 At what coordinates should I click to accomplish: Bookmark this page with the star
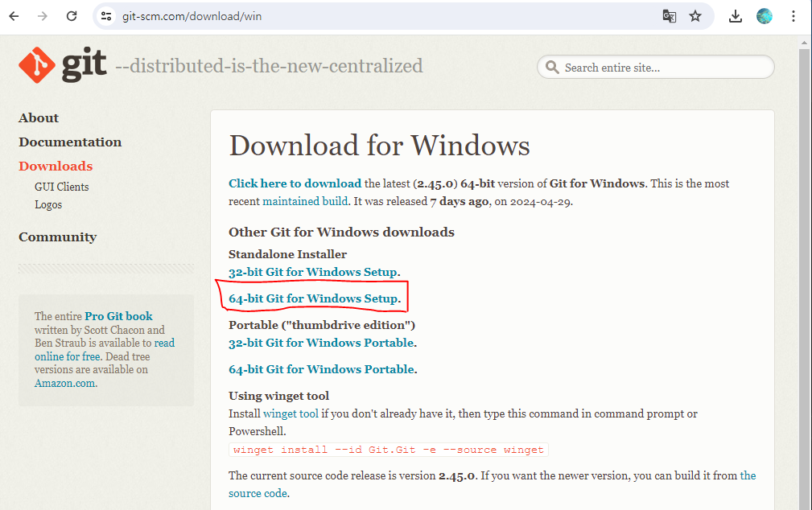tap(695, 16)
